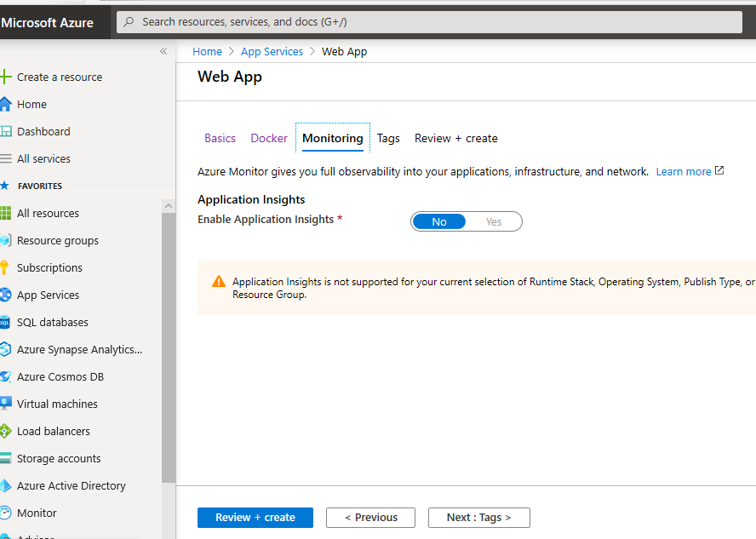Open Create a resource from sidebar
Viewport: 756px width, 539px height.
(x=60, y=77)
